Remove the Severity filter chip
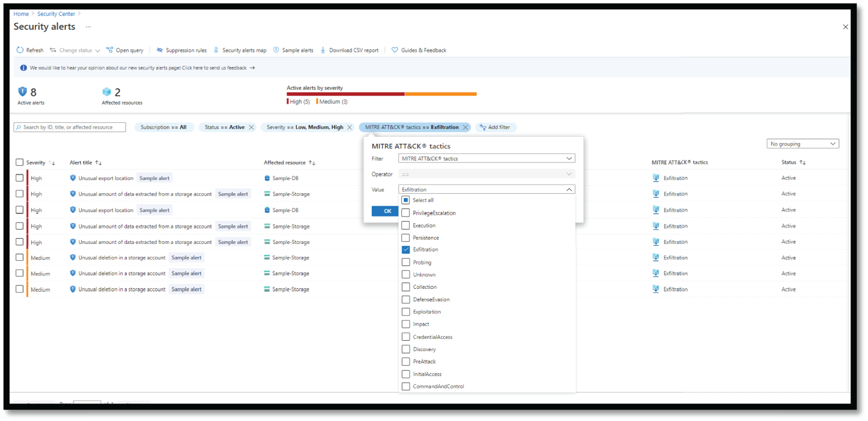The image size is (868, 421). 350,127
